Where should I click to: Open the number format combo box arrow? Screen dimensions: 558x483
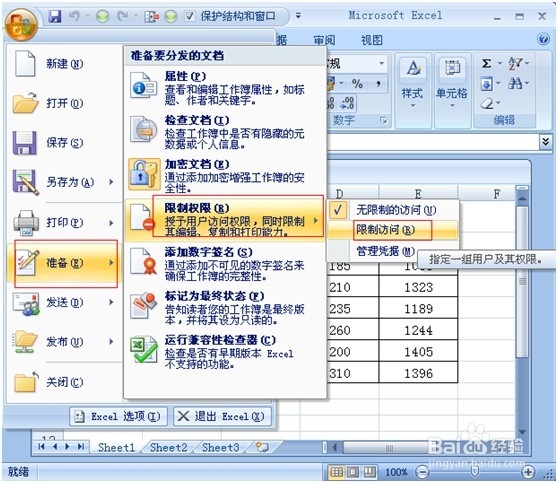click(x=381, y=63)
